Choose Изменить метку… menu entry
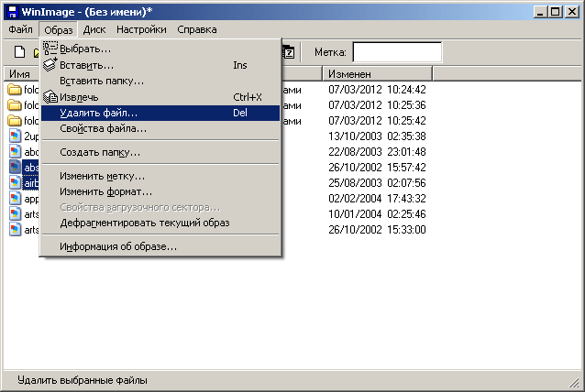The width and height of the screenshot is (585, 392). [x=160, y=176]
